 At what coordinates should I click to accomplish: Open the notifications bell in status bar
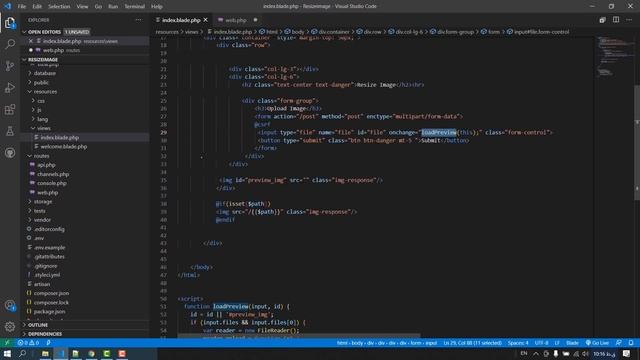point(631,343)
